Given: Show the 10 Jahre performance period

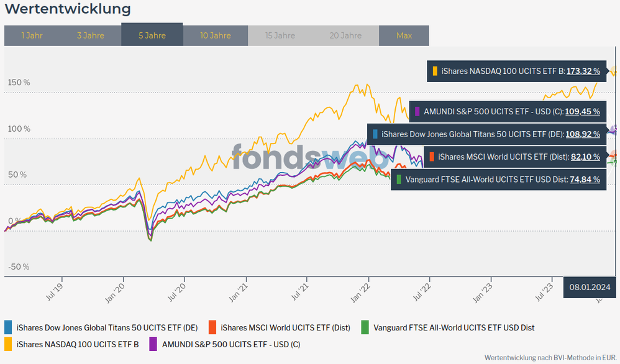Looking at the screenshot, I should [x=216, y=35].
